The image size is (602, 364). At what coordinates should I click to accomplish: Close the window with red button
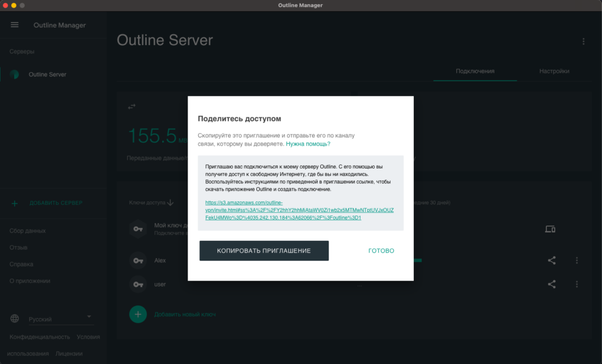click(x=5, y=5)
